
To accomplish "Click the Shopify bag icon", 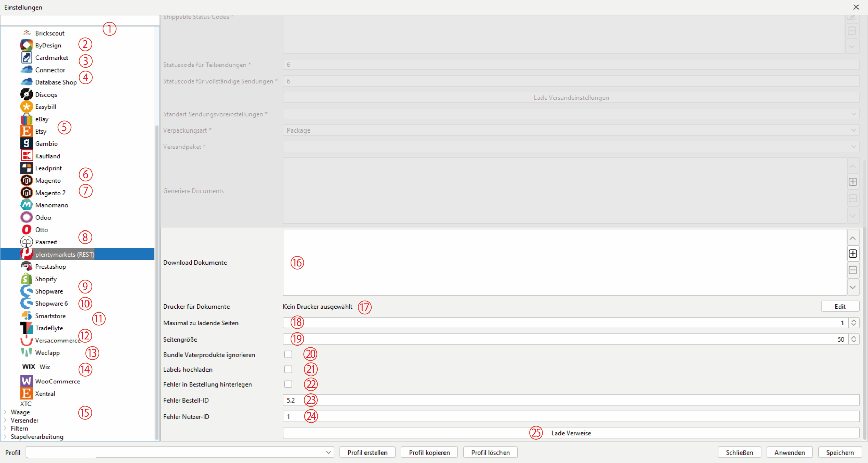I will 26,279.
